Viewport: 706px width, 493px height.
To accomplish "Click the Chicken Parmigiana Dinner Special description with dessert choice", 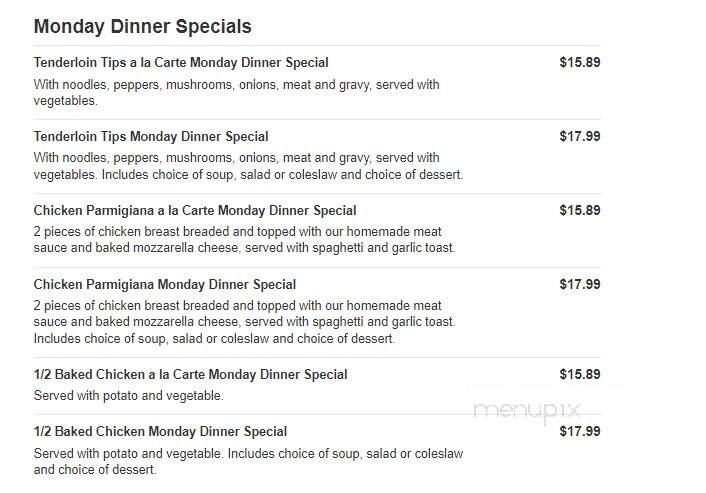I will coord(244,322).
